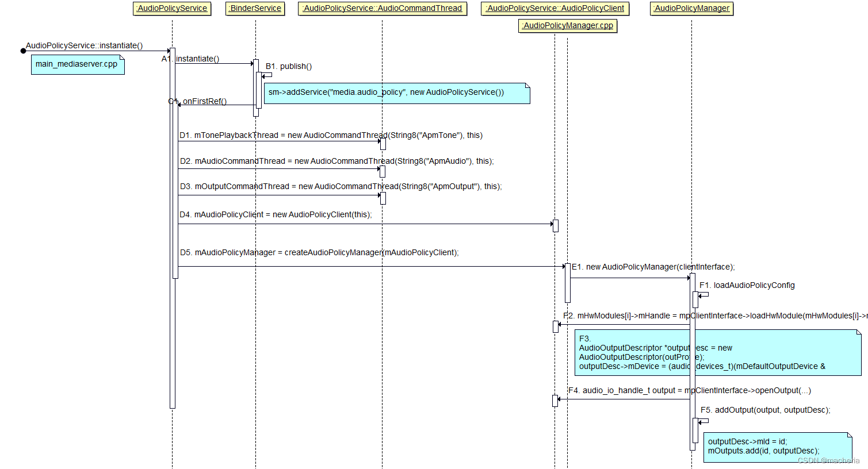The height and width of the screenshot is (469, 868).
Task: Click the D3 mOutputCommandThread message label
Action: [341, 186]
